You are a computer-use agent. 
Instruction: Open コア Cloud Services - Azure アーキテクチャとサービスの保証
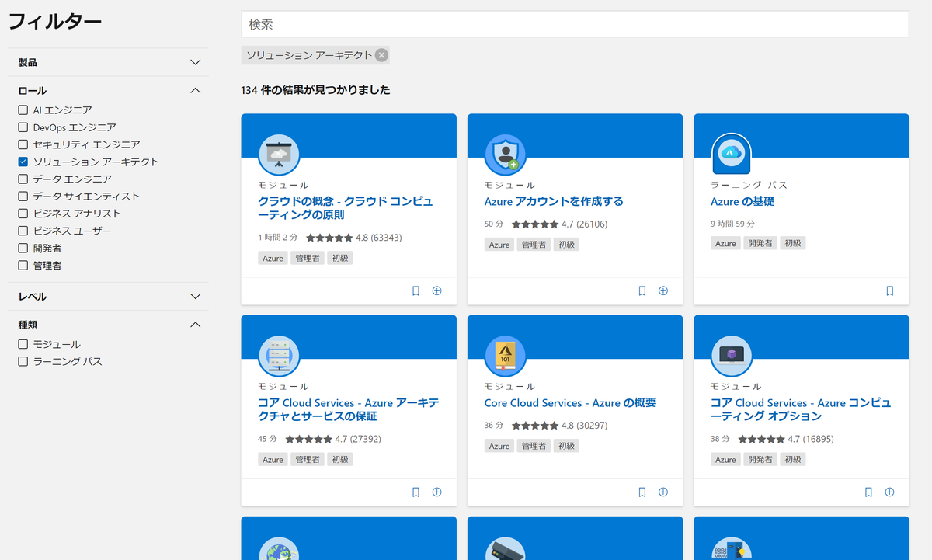(349, 409)
